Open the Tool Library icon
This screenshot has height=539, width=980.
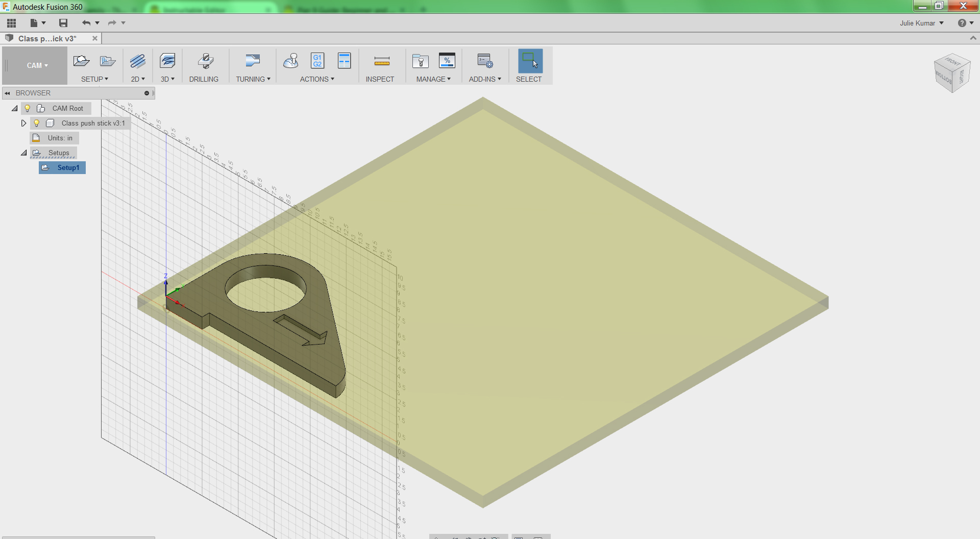point(421,61)
